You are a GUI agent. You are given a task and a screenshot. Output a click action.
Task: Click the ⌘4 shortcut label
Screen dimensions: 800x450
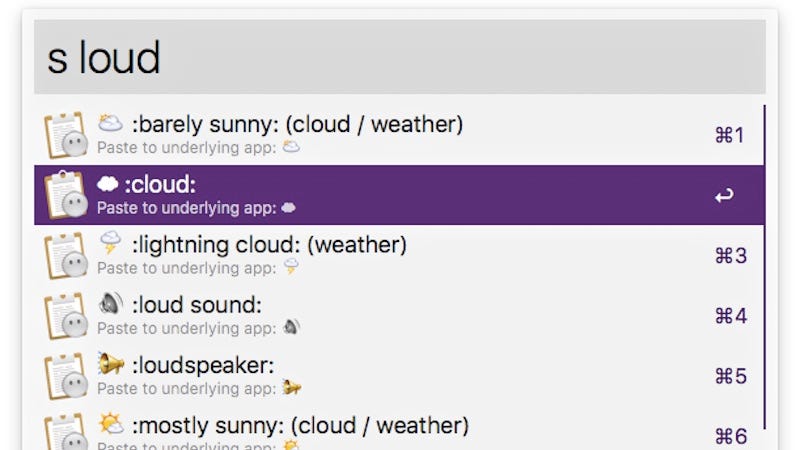731,316
